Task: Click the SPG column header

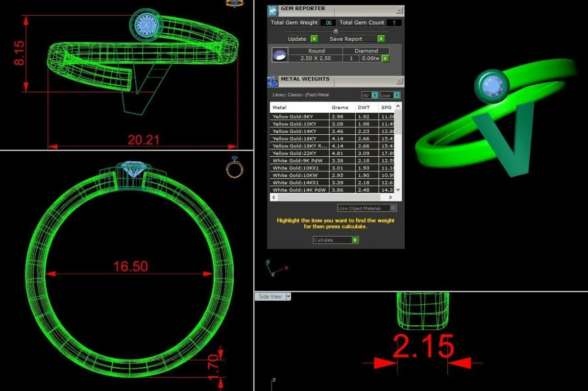Action: pyautogui.click(x=386, y=107)
